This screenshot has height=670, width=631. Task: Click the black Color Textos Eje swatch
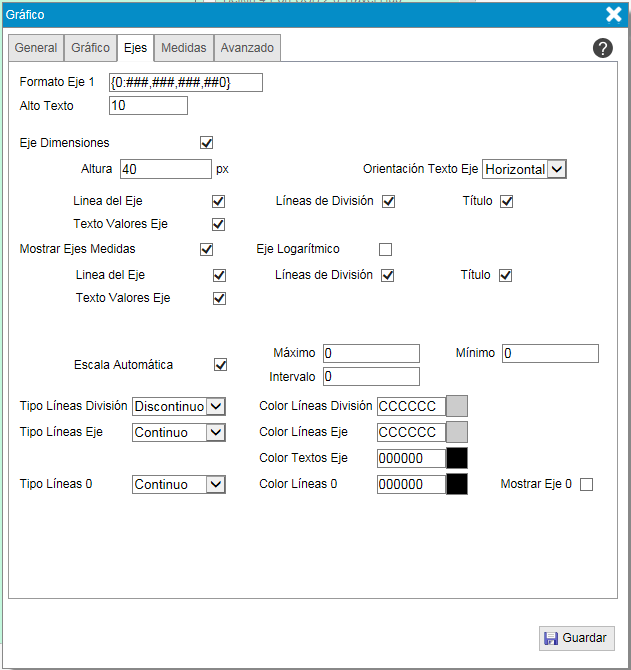456,458
